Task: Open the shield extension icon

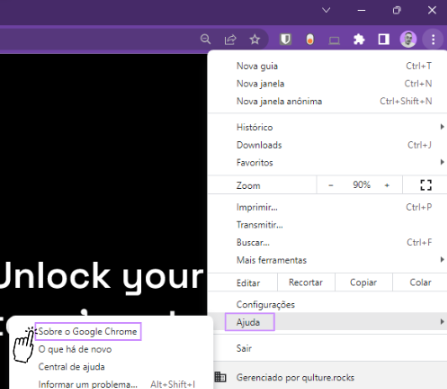Action: click(285, 40)
